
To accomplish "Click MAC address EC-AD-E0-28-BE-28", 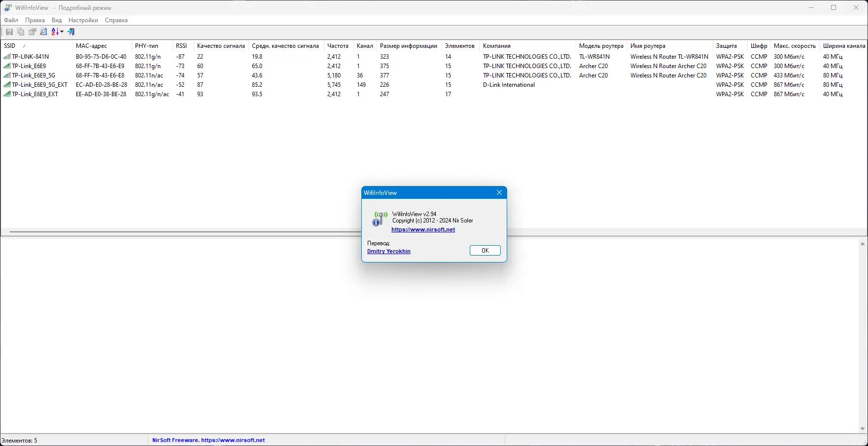I will tap(102, 85).
